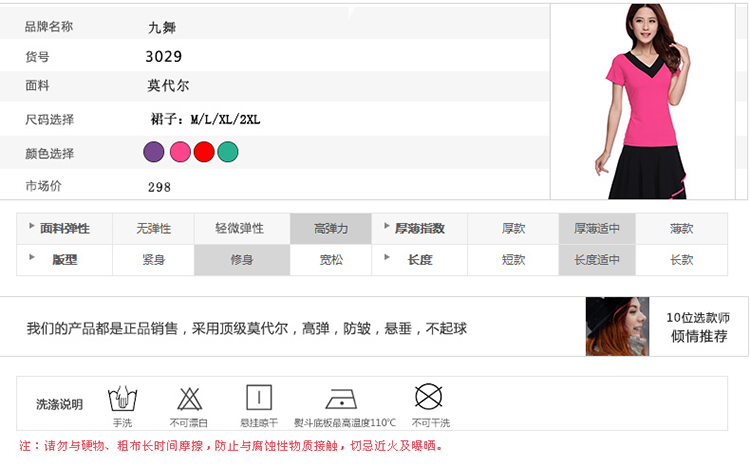The height and width of the screenshot is (466, 750).
Task: Select the 短款 cell
Action: point(513,260)
